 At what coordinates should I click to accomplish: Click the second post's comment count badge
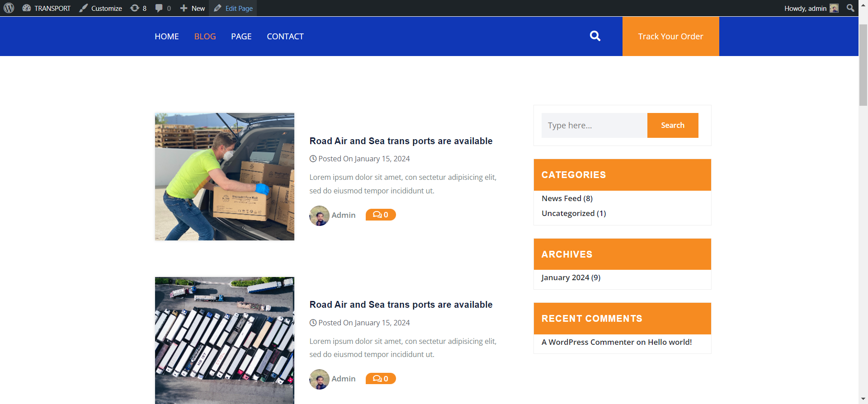pyautogui.click(x=381, y=379)
